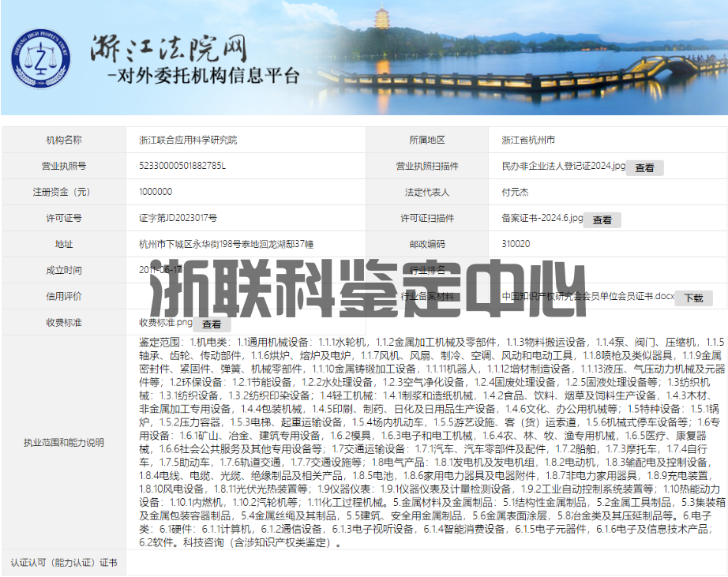Click the 成立时间 label cell
The image size is (728, 577).
(64, 270)
